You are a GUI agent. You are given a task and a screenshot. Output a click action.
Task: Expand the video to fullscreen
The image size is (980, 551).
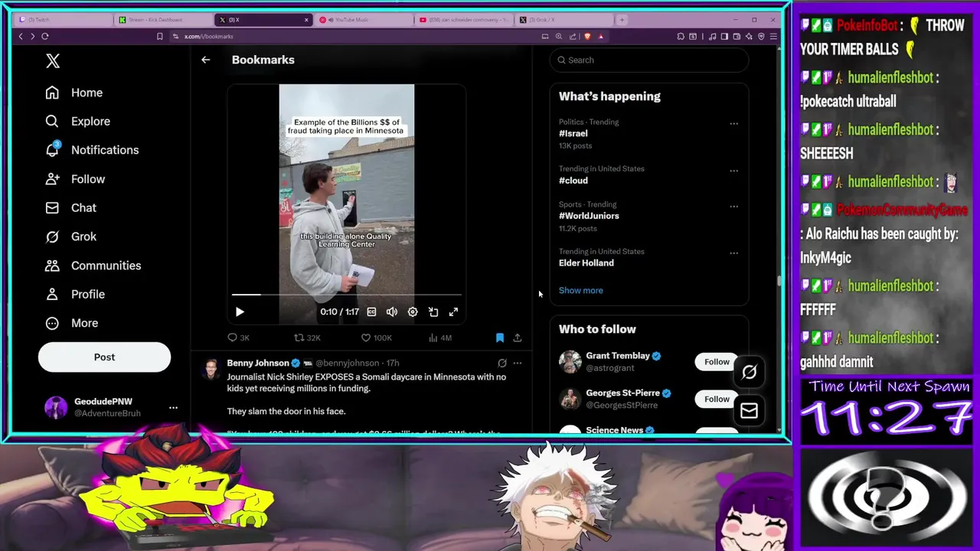(x=453, y=311)
